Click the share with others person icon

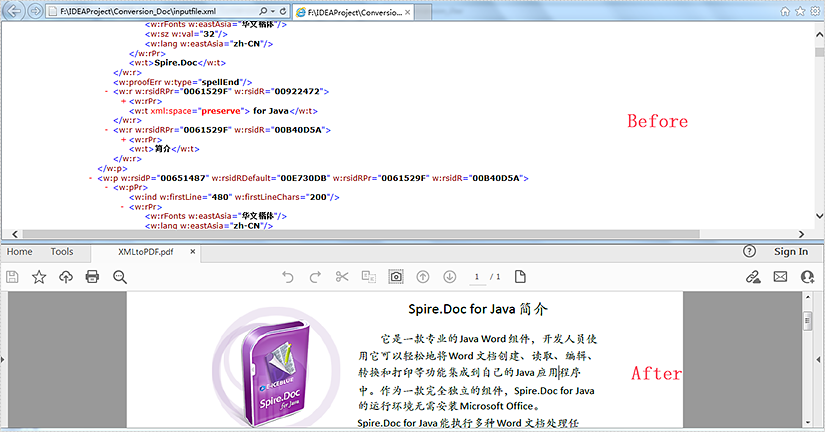click(807, 277)
